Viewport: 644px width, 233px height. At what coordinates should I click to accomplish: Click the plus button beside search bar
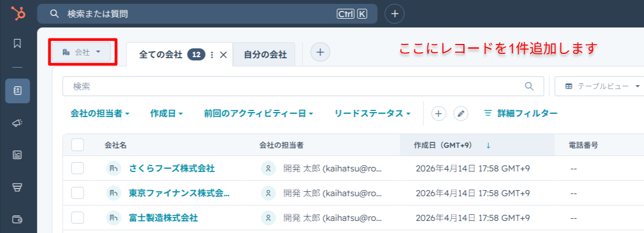point(394,14)
